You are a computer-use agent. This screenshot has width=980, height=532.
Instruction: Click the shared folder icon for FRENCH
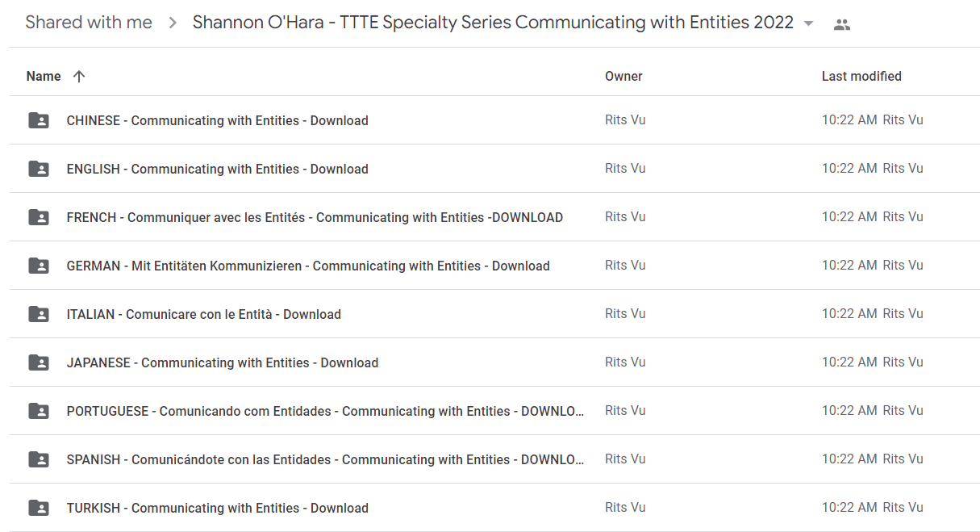pos(39,217)
